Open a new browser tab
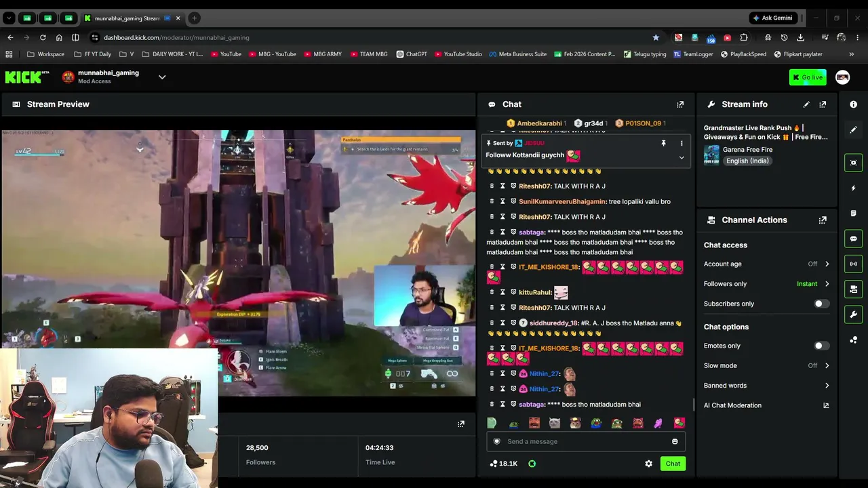 (194, 18)
